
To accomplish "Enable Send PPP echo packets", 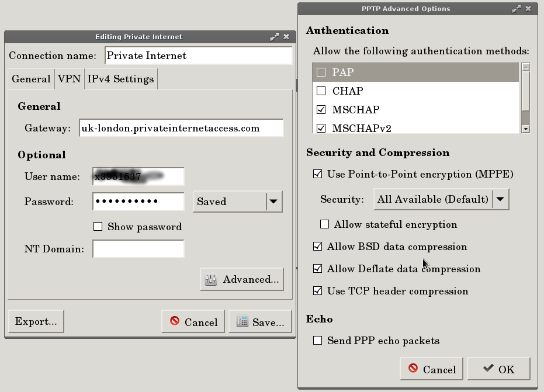I will point(317,341).
